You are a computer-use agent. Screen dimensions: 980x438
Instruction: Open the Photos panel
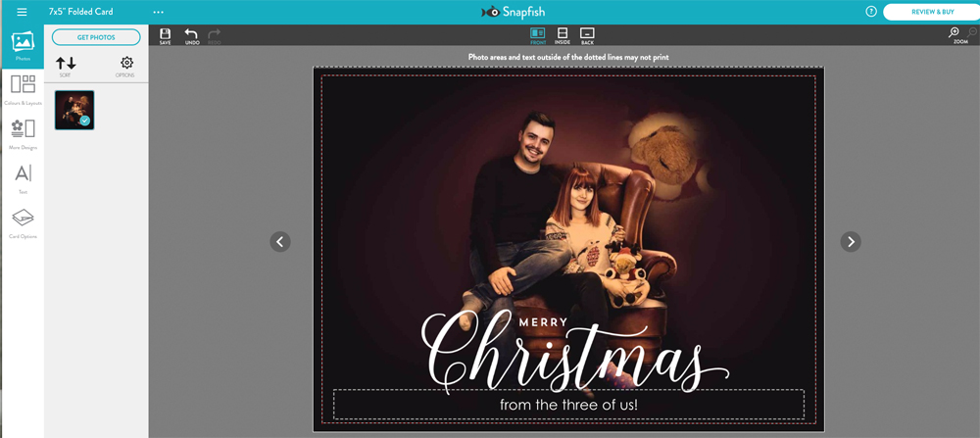point(23,46)
